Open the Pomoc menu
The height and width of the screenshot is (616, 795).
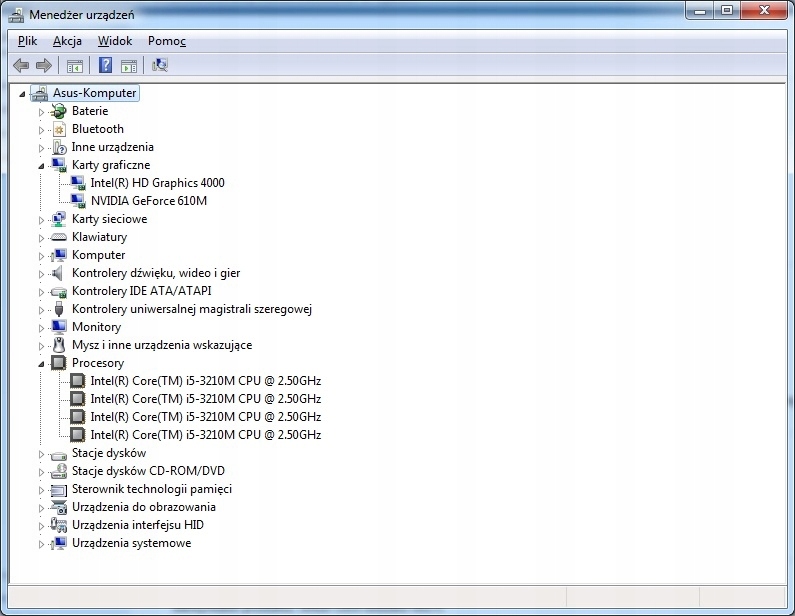(x=167, y=41)
